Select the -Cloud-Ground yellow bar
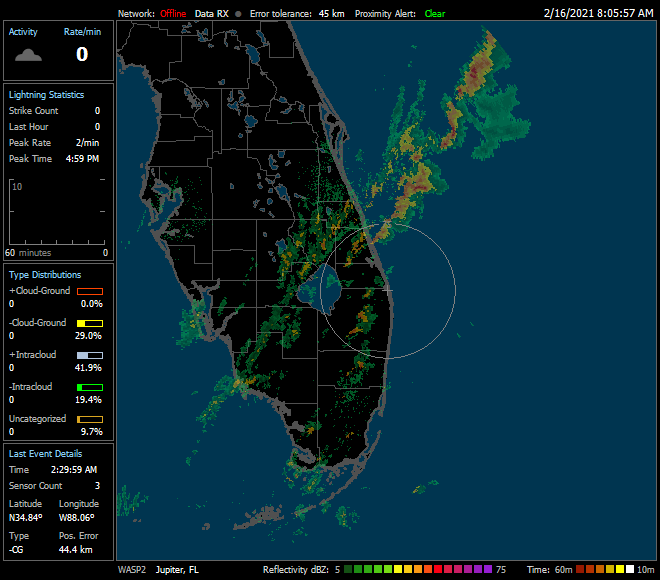 tap(90, 323)
